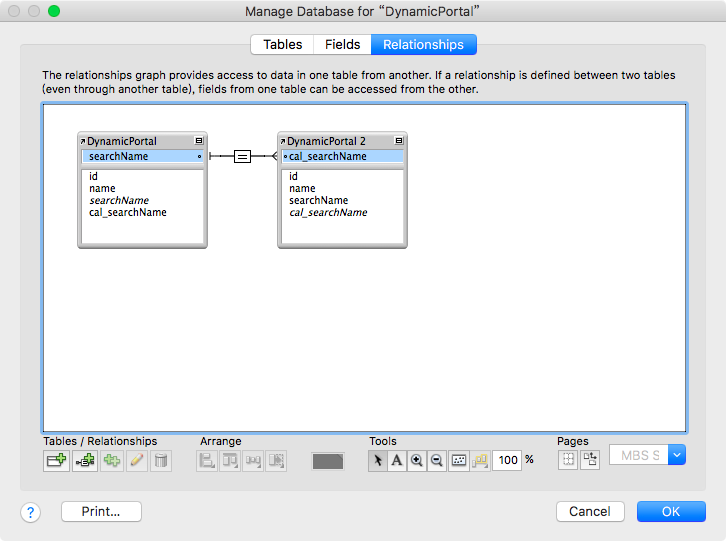This screenshot has height=541, width=726.
Task: Toggle the show page breaks icon
Action: click(x=568, y=459)
